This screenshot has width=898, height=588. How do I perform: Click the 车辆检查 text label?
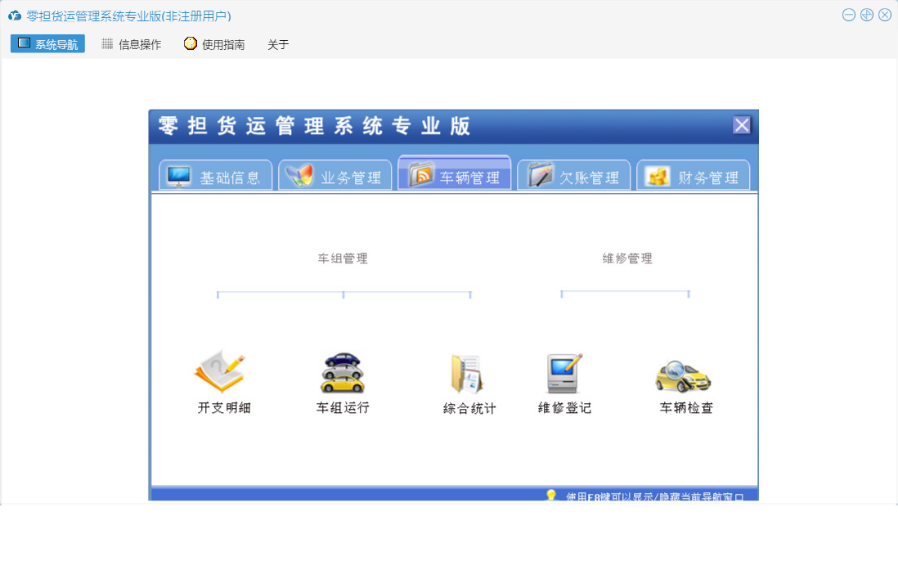686,407
